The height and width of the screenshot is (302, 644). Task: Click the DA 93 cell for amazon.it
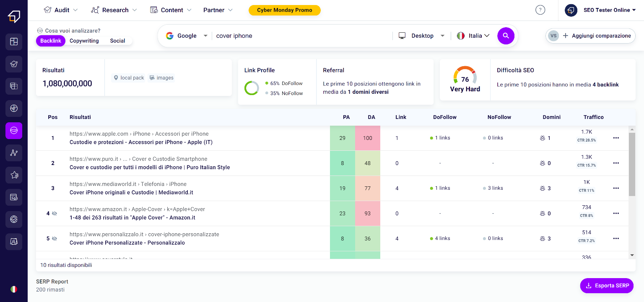(368, 213)
